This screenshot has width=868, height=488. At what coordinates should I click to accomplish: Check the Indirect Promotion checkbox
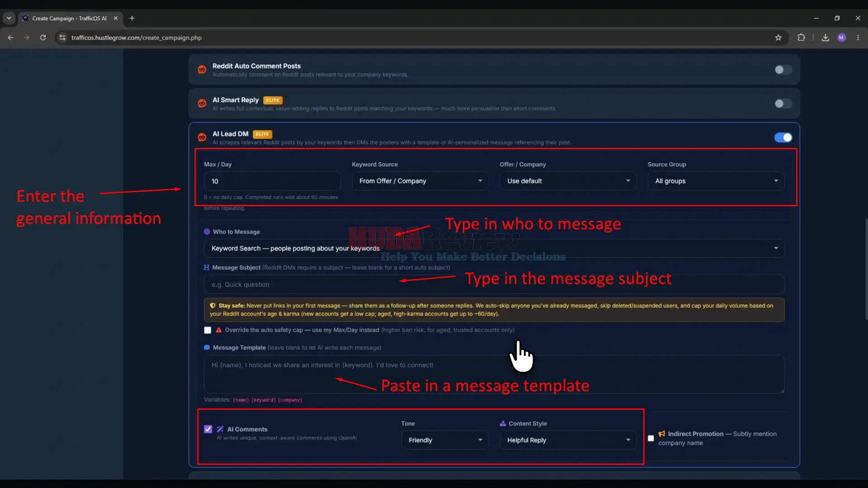[x=651, y=438]
